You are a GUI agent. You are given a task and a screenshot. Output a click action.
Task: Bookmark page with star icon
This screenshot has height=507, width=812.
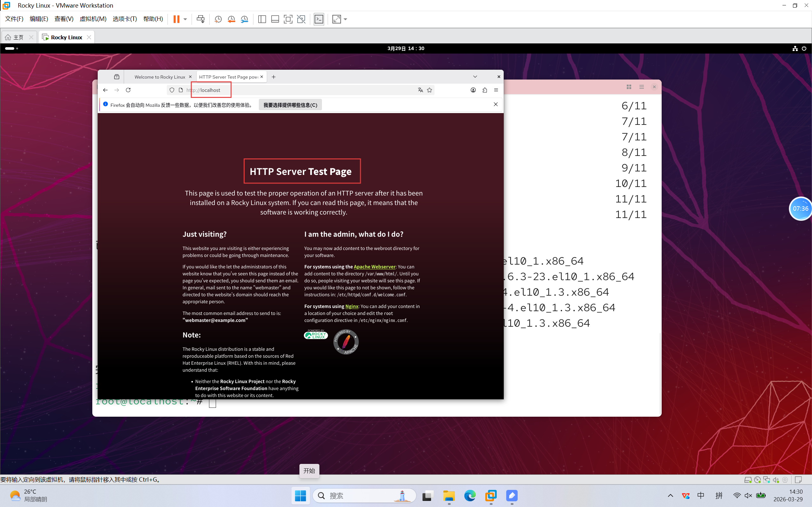429,90
